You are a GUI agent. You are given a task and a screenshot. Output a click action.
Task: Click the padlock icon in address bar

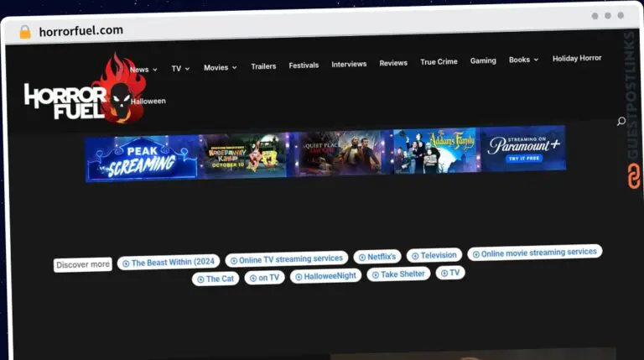coord(24,32)
